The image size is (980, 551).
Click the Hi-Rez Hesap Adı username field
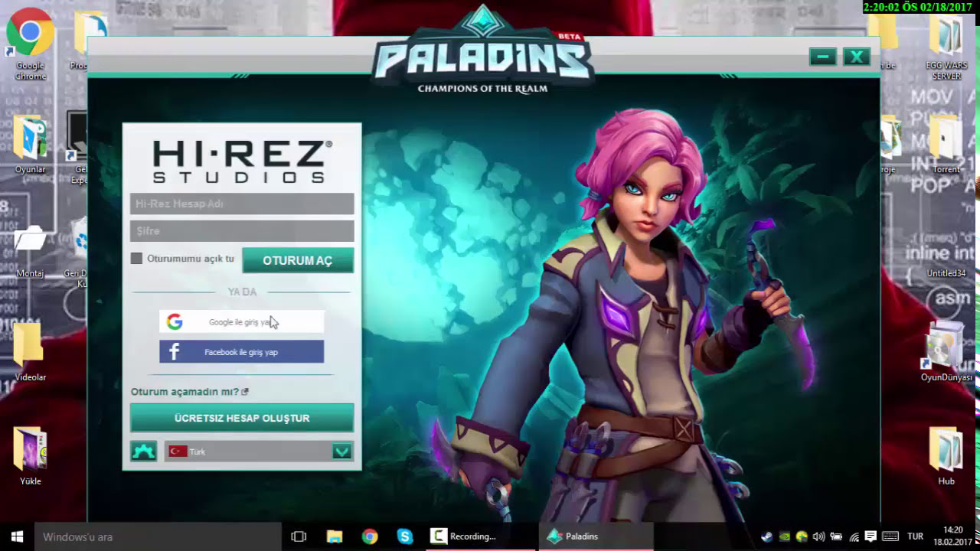pos(242,204)
